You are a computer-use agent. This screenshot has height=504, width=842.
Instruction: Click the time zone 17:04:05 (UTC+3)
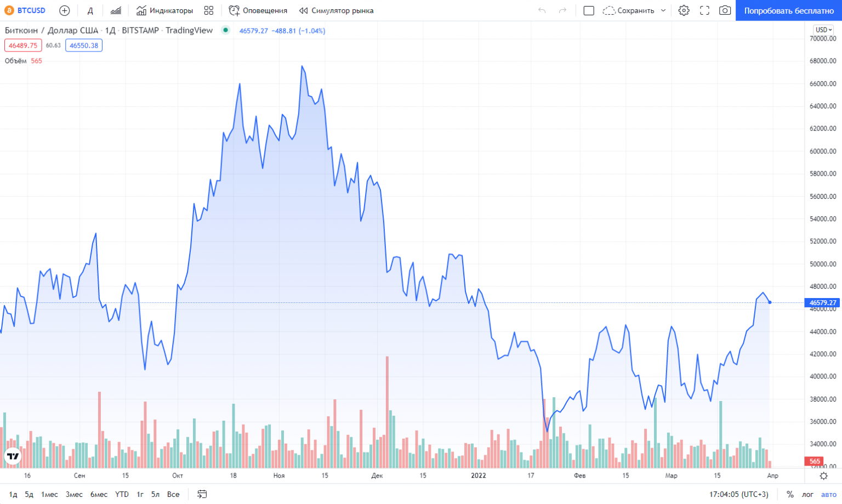[x=739, y=494]
